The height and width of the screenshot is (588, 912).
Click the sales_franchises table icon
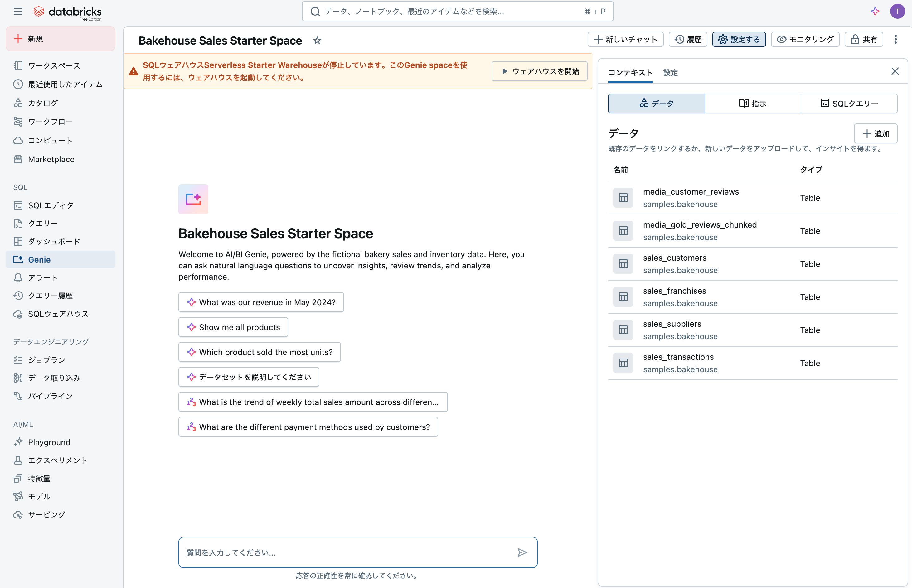tap(623, 297)
